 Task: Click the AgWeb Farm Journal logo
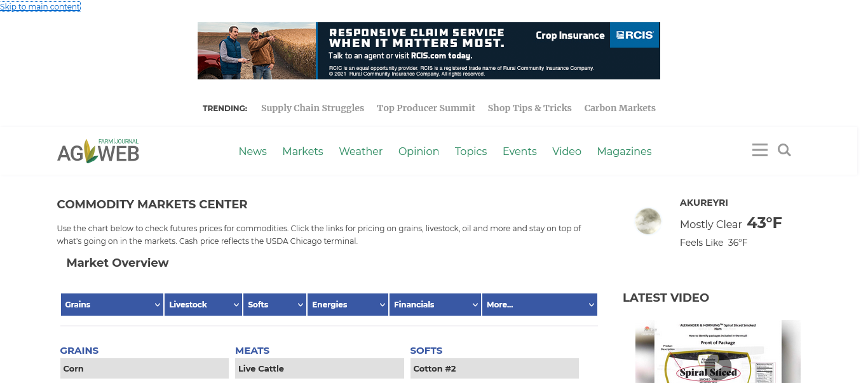coord(98,151)
